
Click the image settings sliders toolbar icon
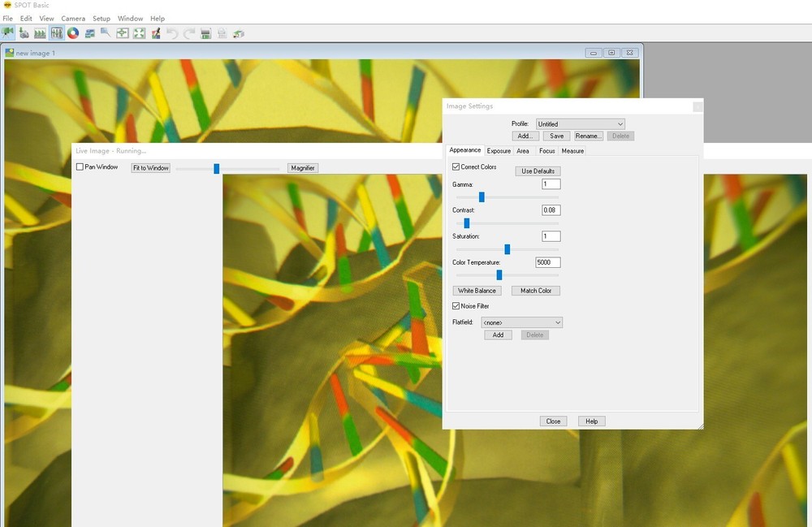coord(57,33)
